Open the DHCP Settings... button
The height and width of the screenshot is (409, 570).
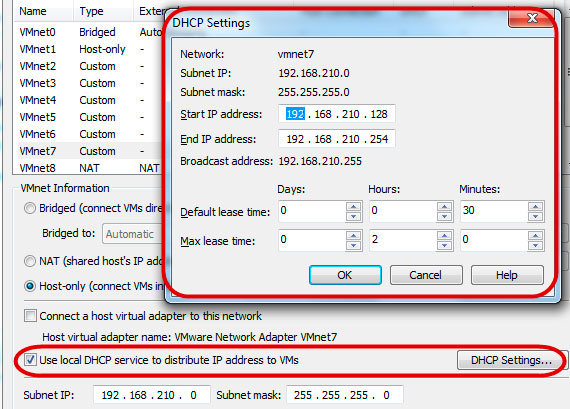pos(511,360)
